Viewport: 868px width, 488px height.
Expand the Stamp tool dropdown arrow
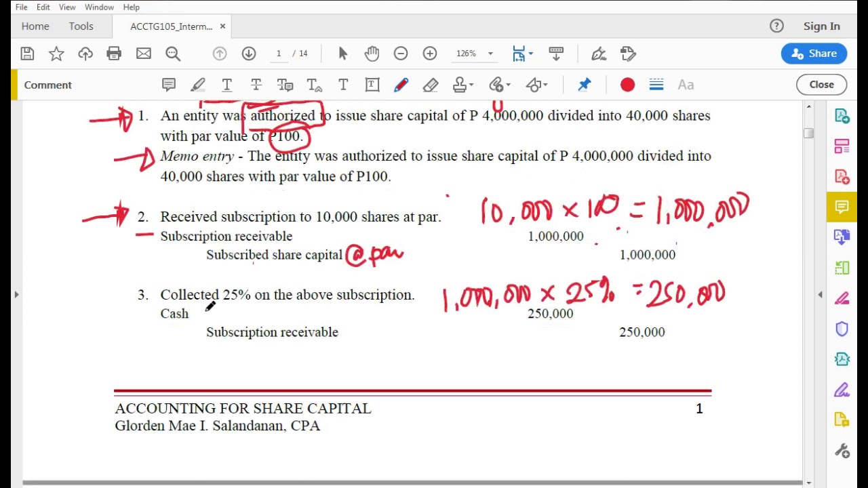[471, 85]
